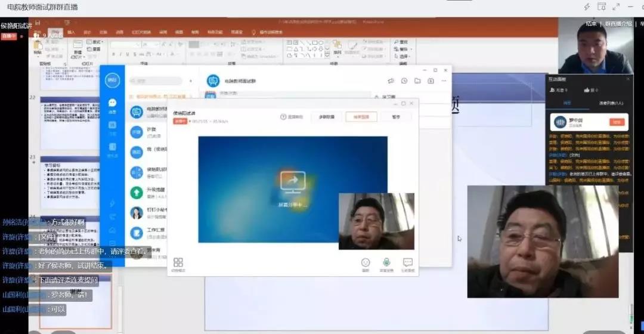Click the 多群联播 button in live window
The width and height of the screenshot is (644, 334).
pos(327,117)
